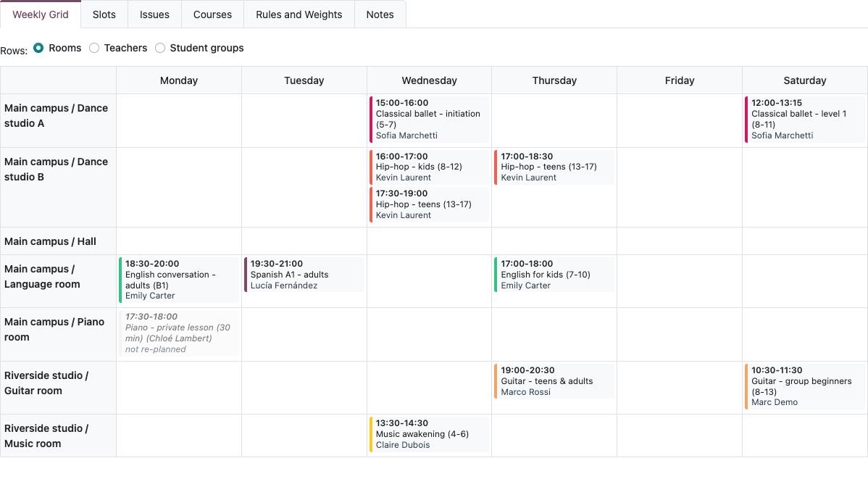Image resolution: width=868 pixels, height=479 pixels.
Task: Open Tuesday Spanish A1 adults slot
Action: click(304, 275)
